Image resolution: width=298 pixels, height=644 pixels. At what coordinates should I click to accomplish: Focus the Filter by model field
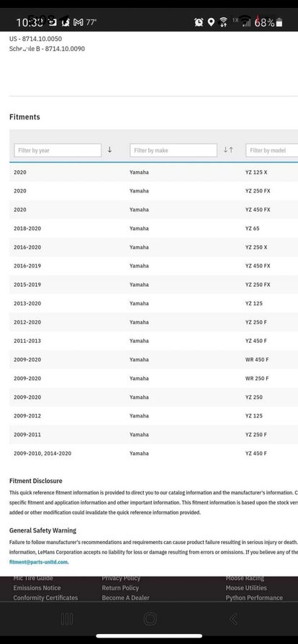coord(271,150)
